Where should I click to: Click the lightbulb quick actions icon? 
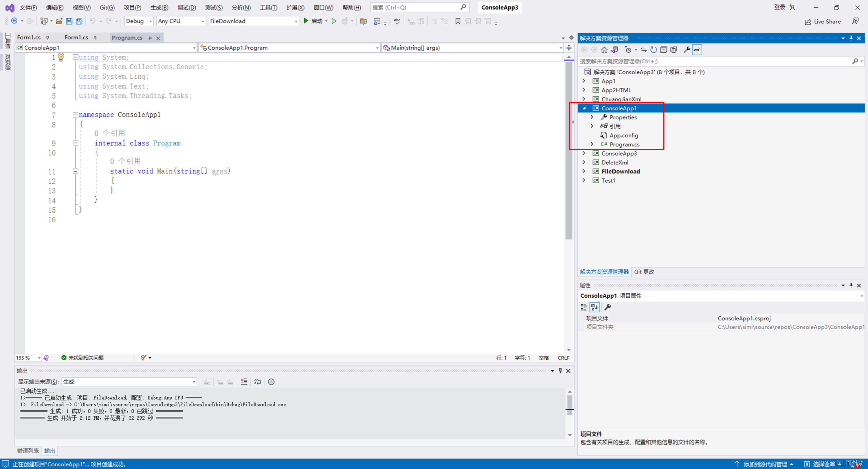tap(61, 57)
